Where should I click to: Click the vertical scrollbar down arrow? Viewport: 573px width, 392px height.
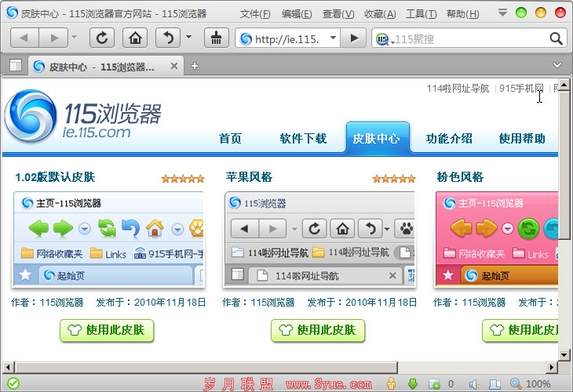point(564,354)
